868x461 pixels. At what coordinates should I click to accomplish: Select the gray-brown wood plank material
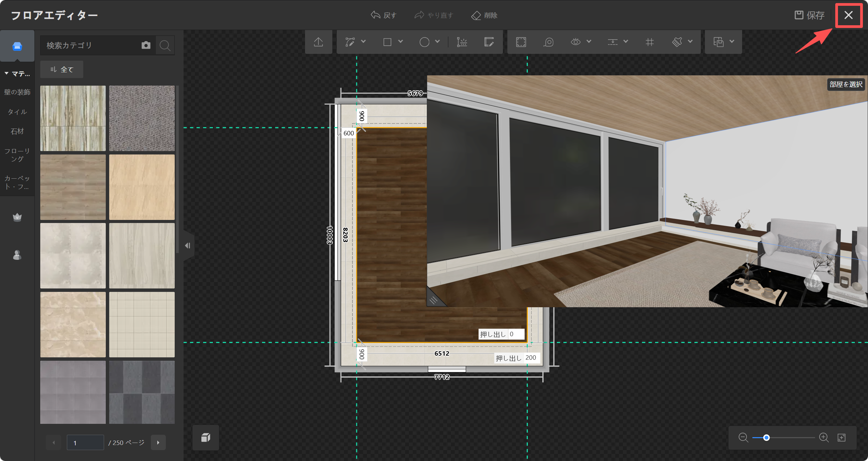coord(73,187)
